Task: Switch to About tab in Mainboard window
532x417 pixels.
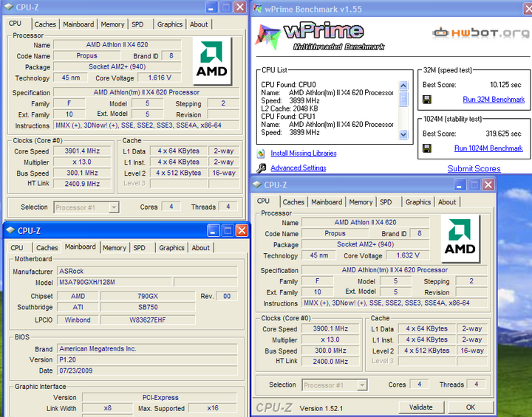Action: (x=201, y=248)
